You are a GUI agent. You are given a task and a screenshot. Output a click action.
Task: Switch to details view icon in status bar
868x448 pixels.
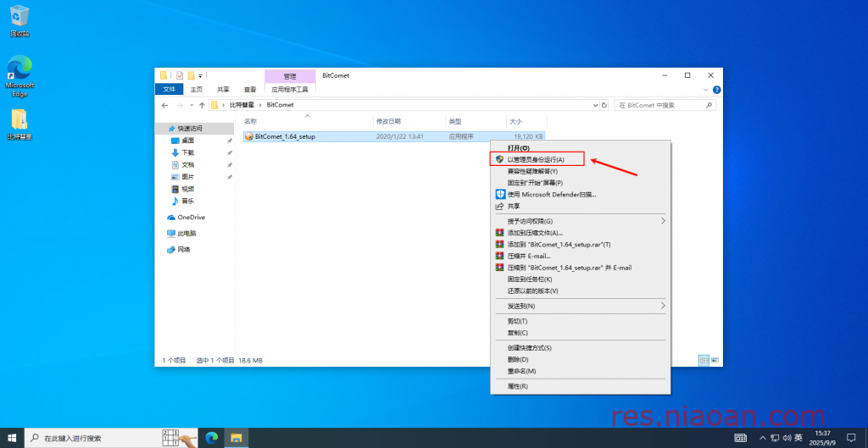coord(704,360)
